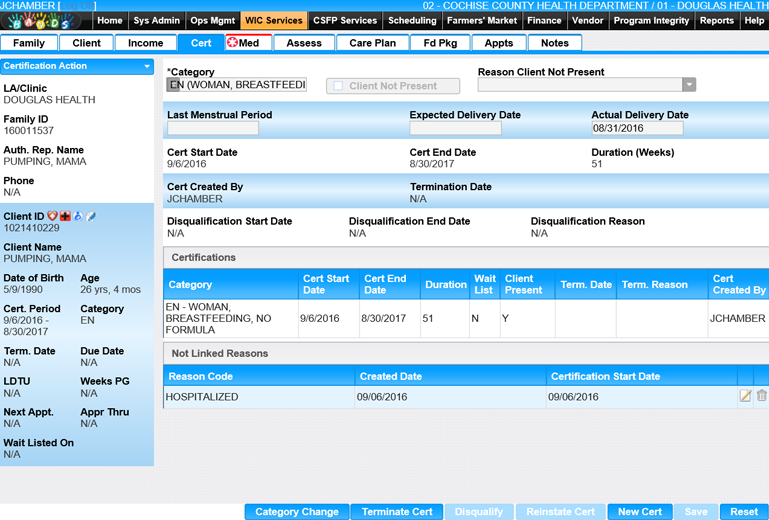Click the red medical cross icon by Client ID
769x520 pixels.
pyautogui.click(x=66, y=216)
